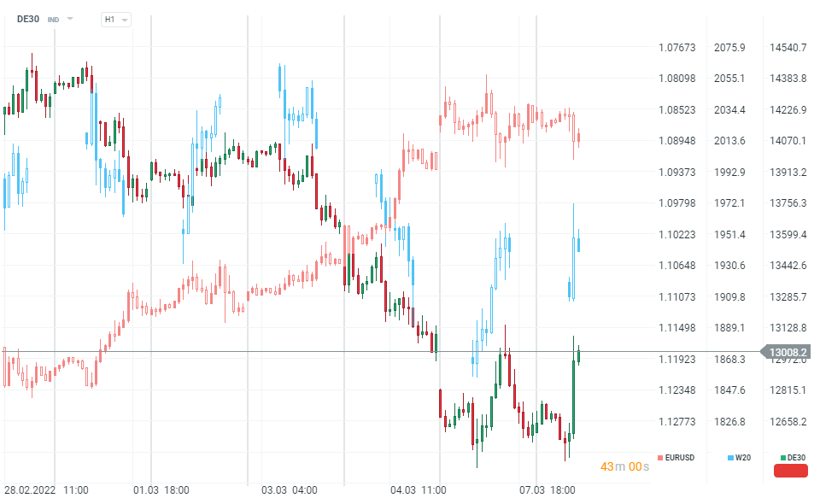820x504 pixels.
Task: Click the green DE30 legend color square
Action: [x=783, y=458]
